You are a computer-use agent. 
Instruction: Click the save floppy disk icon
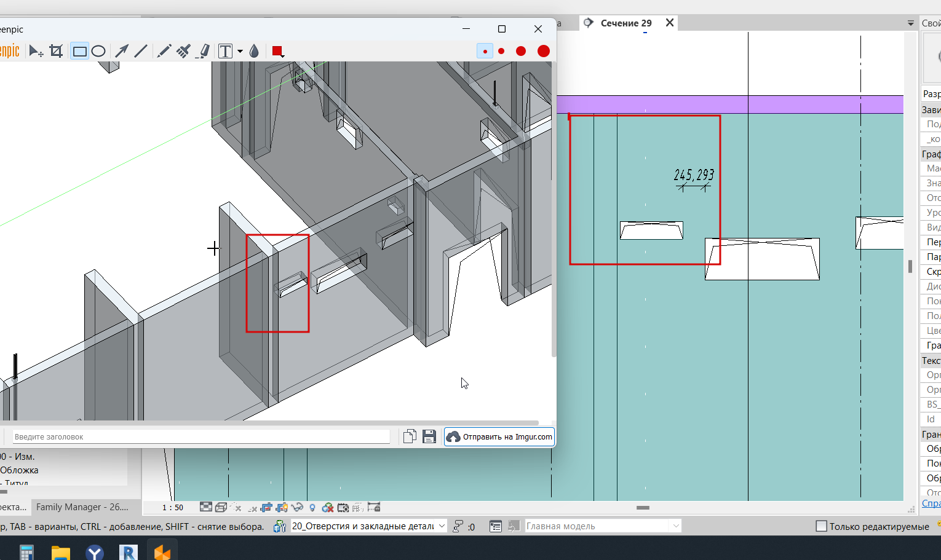(429, 436)
